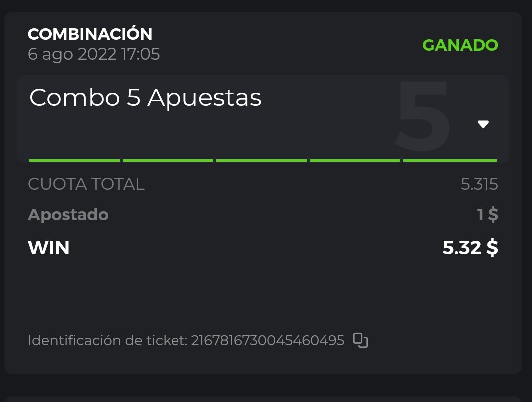532x402 pixels.
Task: Copy the ticket identification number
Action: [x=360, y=340]
